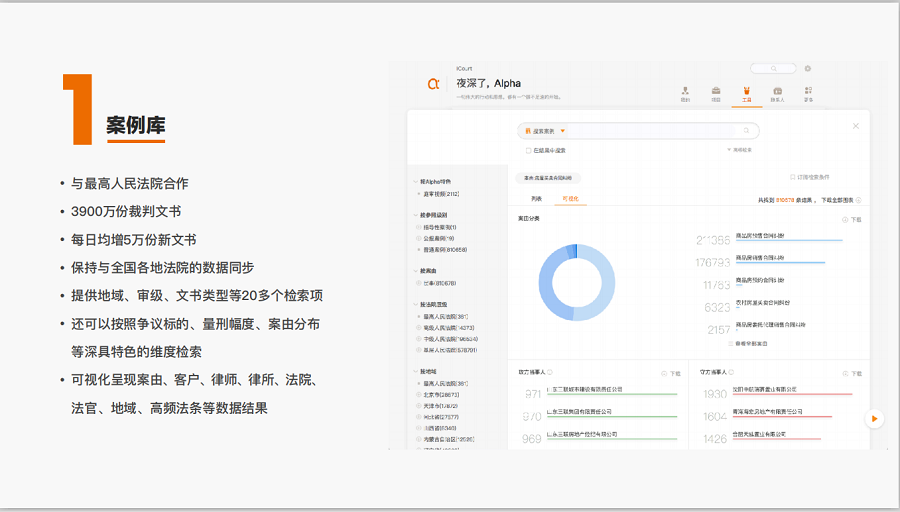
Task: Expand the 北京市 region item
Action: click(x=419, y=394)
